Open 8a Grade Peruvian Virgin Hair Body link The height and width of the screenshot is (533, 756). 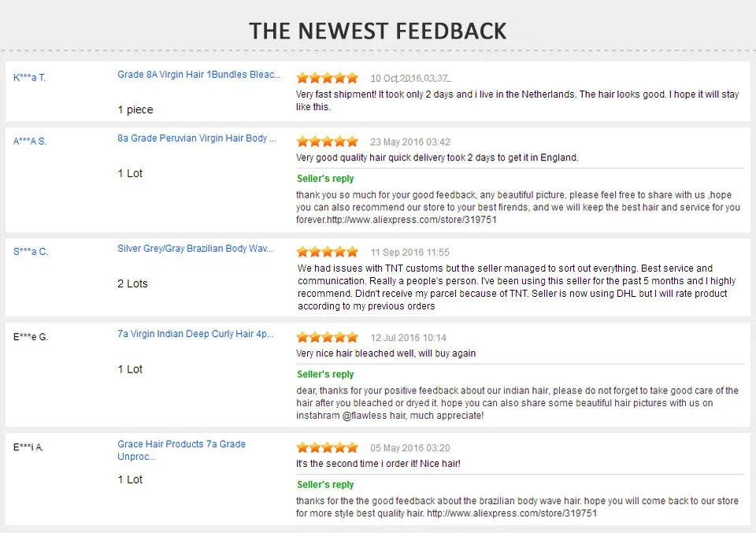click(x=197, y=139)
